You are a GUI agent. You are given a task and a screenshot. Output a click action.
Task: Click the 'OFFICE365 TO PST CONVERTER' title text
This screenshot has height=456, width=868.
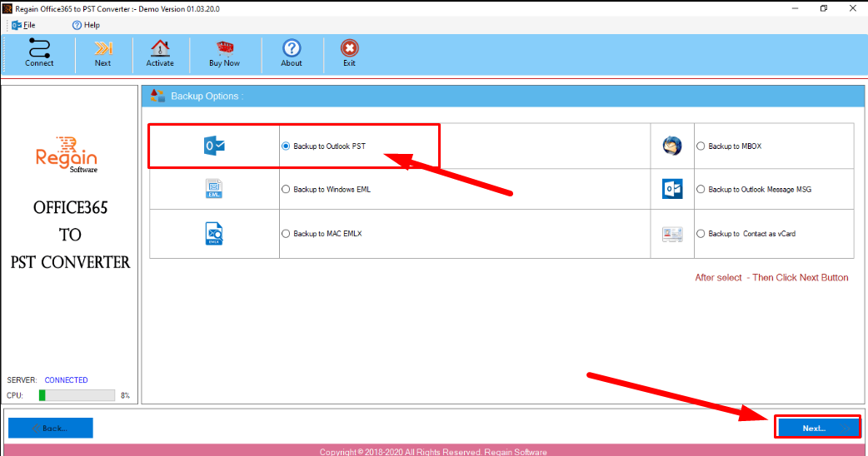[70, 235]
